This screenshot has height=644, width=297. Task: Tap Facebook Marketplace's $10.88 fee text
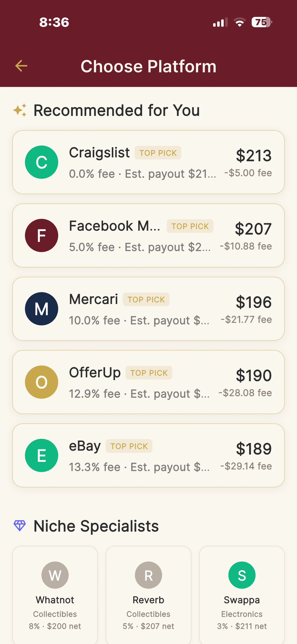246,246
